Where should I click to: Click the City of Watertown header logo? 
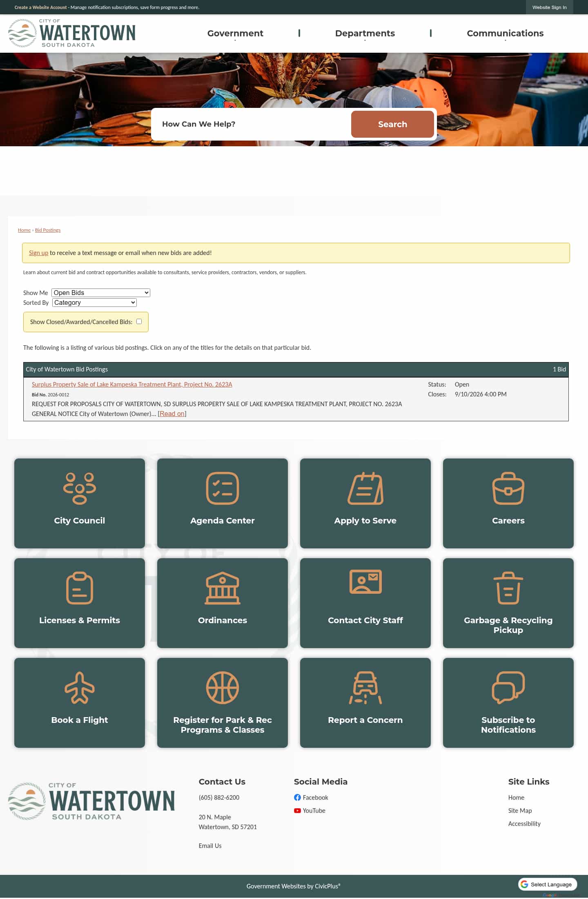72,33
